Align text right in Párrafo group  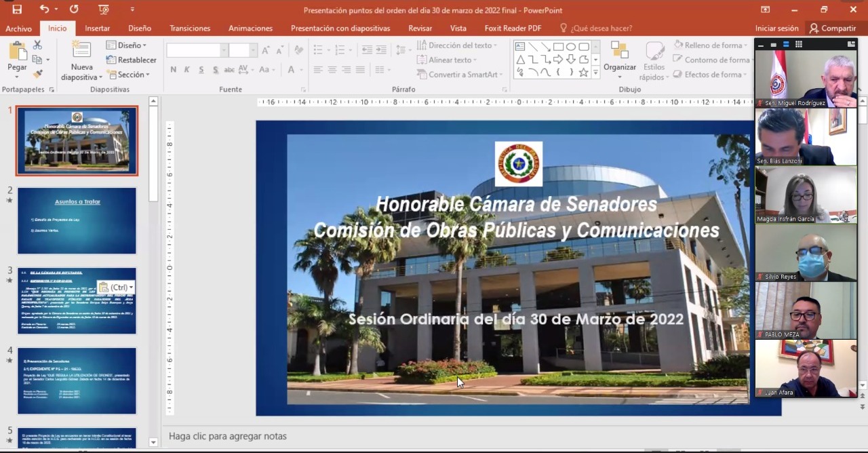[x=347, y=70]
